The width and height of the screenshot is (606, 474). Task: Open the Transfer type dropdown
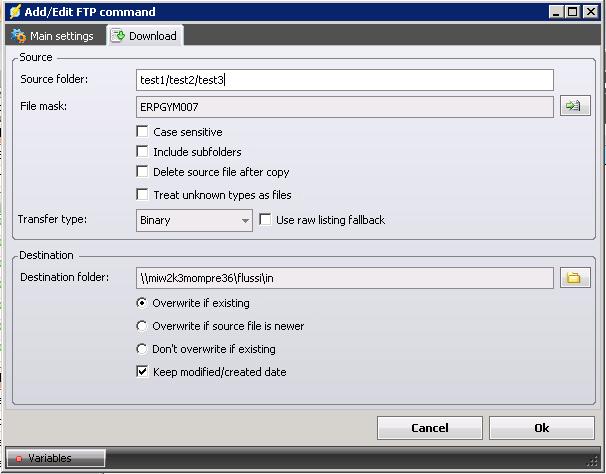(194, 220)
